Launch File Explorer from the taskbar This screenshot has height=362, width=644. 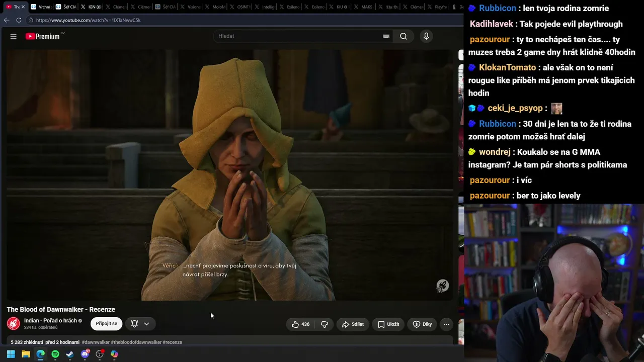coord(26,354)
